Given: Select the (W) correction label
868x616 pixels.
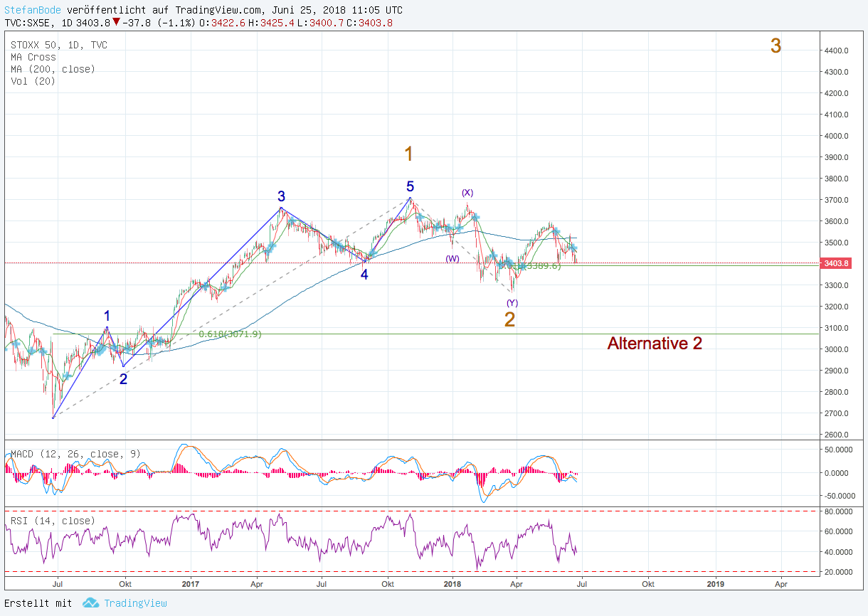Looking at the screenshot, I should pyautogui.click(x=452, y=259).
